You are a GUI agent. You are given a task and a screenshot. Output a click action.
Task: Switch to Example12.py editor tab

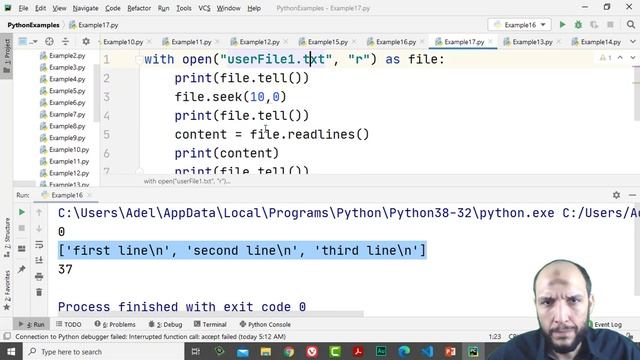259,42
